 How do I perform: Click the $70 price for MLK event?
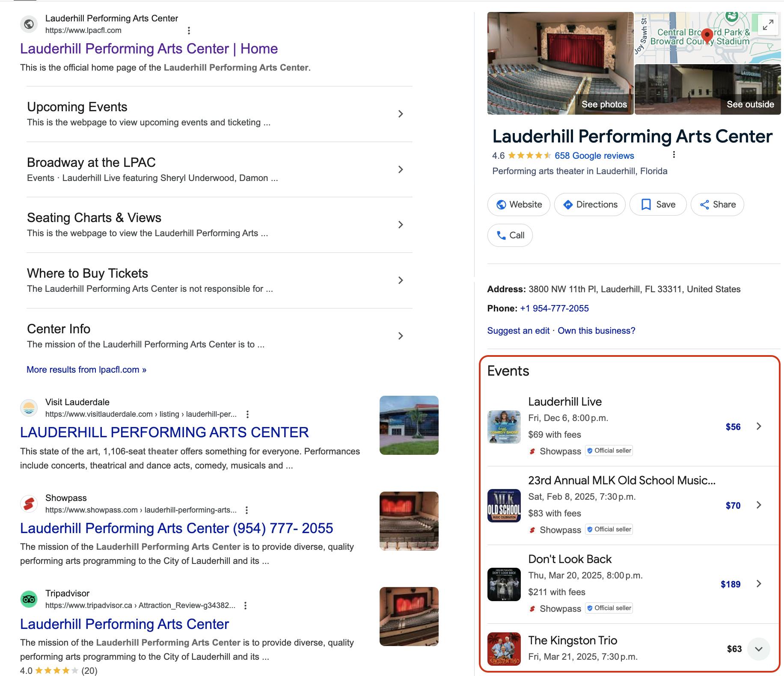click(x=733, y=505)
